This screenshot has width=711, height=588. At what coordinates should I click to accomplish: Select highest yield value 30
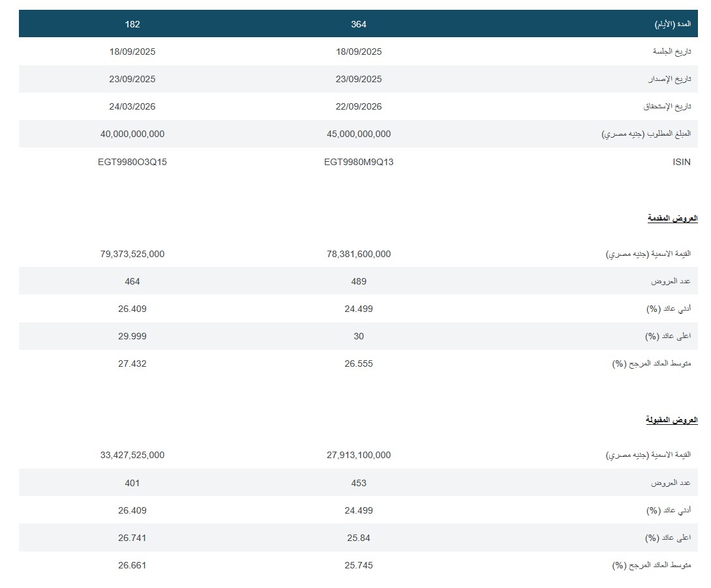pyautogui.click(x=359, y=336)
